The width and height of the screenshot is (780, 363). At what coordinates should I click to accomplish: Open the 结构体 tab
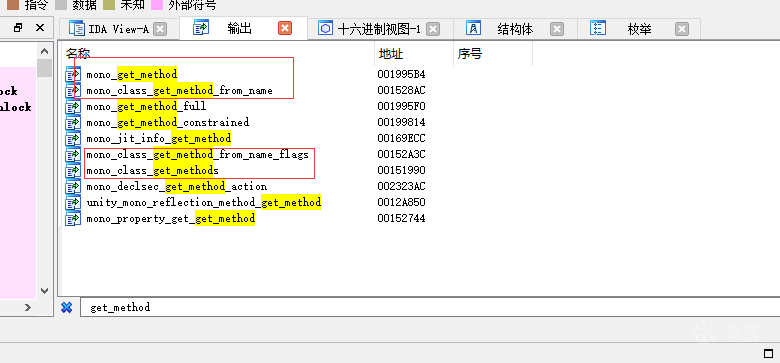coord(515,29)
